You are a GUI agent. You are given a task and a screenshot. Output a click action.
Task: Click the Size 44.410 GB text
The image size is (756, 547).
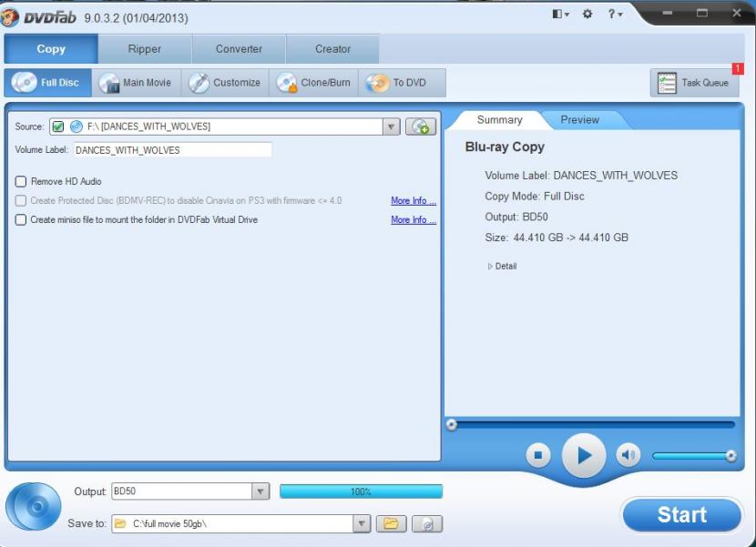coord(557,238)
